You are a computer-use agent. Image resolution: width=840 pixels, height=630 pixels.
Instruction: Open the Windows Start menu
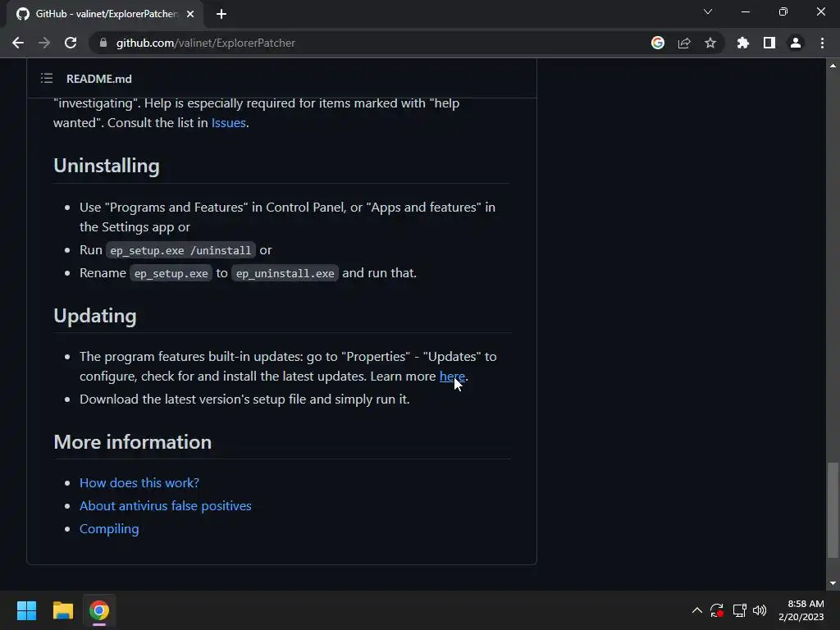pyautogui.click(x=27, y=610)
